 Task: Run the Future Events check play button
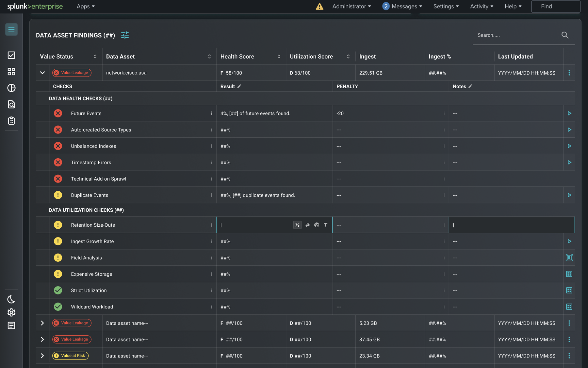569,113
